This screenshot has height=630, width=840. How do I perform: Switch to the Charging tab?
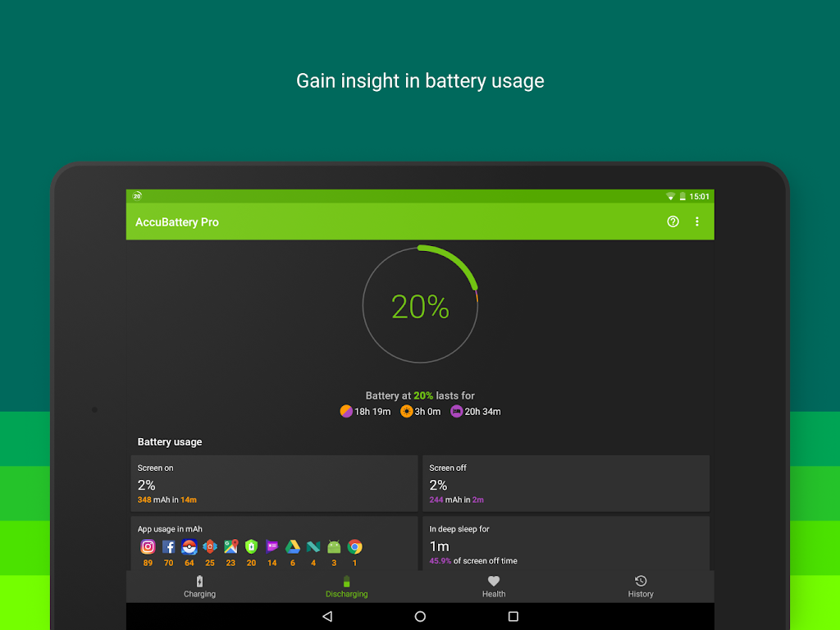click(x=200, y=587)
